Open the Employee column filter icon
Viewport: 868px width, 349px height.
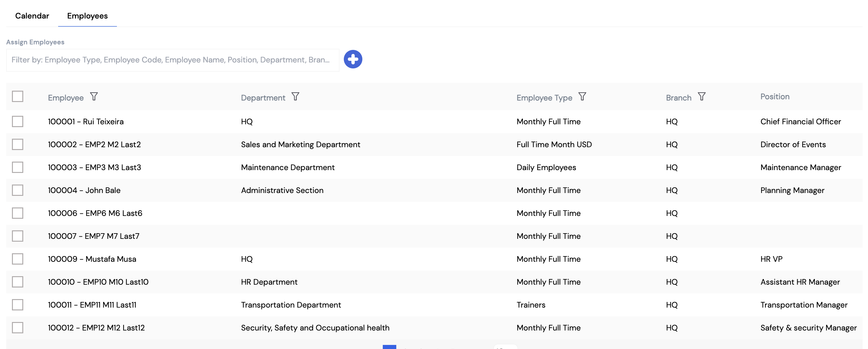click(94, 97)
